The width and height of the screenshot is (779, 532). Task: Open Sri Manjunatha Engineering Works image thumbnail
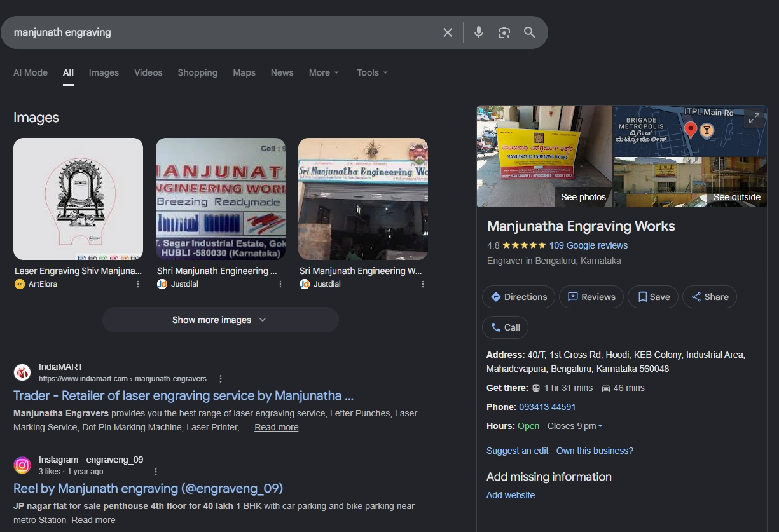(x=363, y=199)
